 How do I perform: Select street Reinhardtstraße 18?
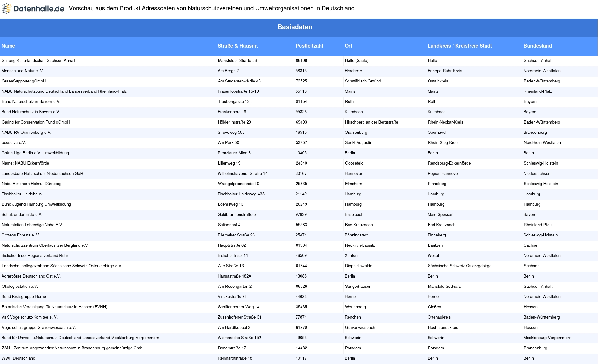click(x=235, y=358)
